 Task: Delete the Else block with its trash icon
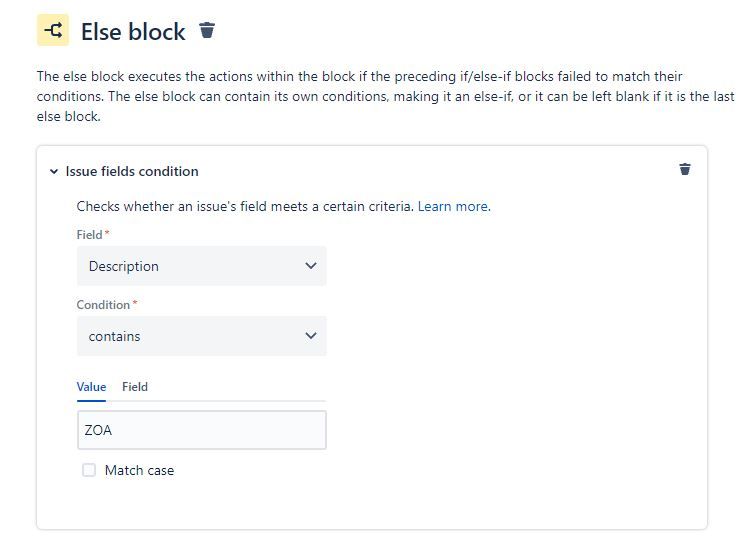pyautogui.click(x=207, y=30)
